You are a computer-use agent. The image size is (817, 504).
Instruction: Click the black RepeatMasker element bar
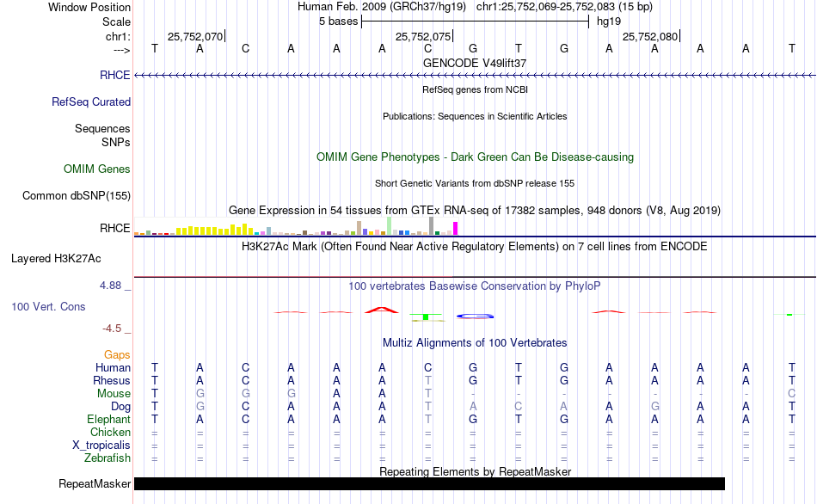tap(429, 483)
